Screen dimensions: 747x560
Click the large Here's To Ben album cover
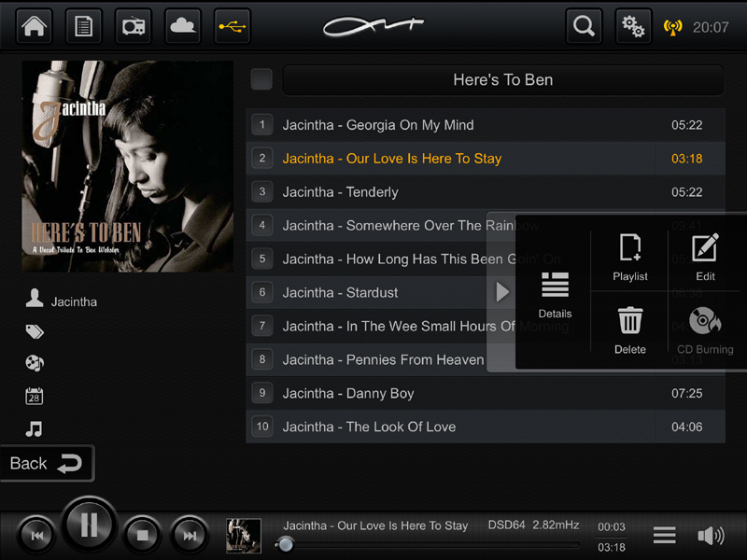[128, 166]
